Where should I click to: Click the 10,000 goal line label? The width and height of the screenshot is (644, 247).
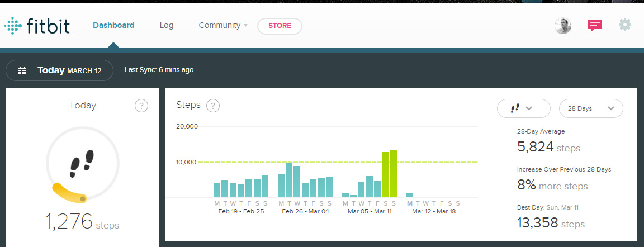pos(187,161)
